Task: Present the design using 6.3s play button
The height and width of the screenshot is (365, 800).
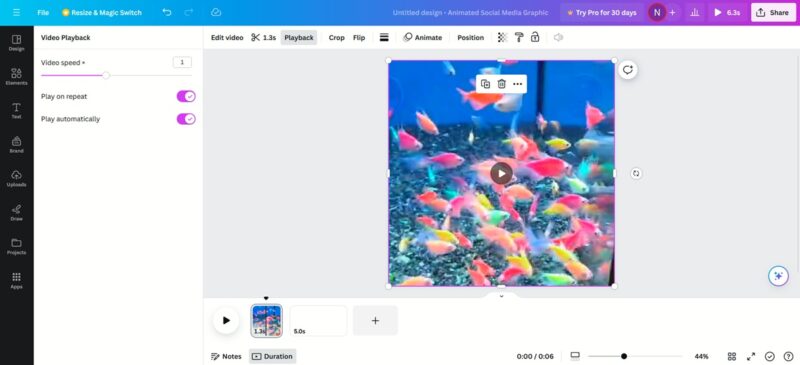Action: tap(727, 12)
